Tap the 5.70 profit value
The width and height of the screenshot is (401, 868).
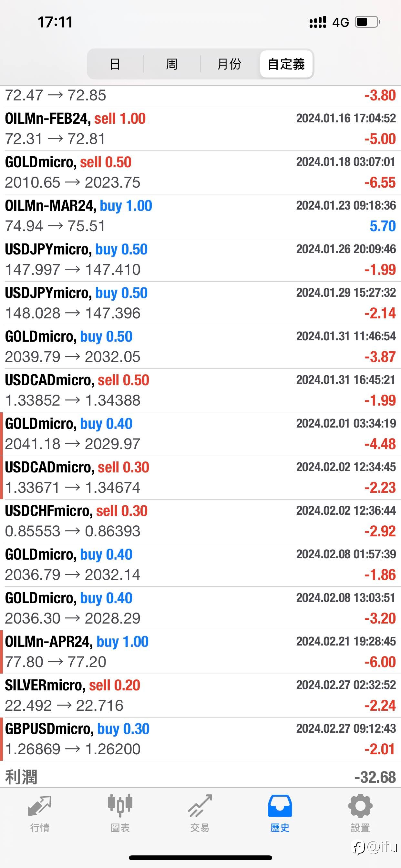383,226
